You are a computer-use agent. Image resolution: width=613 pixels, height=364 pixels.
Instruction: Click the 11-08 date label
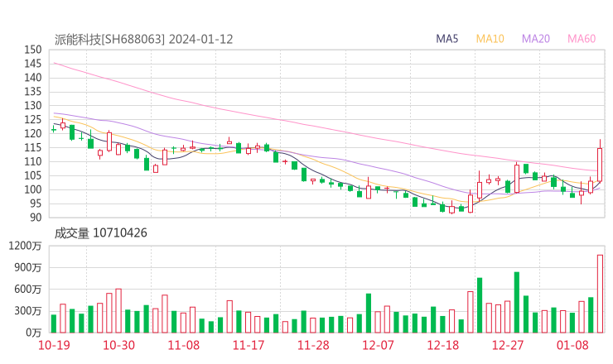point(183,345)
